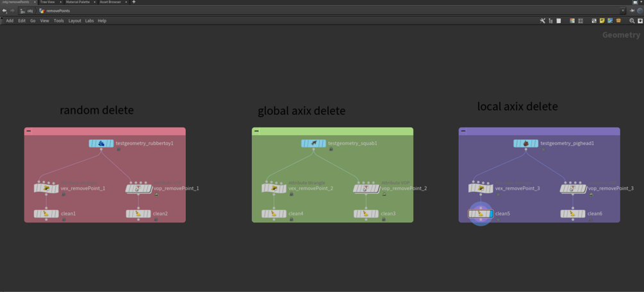Toggle the pane link ring icon
The height and width of the screenshot is (292, 644).
pos(640,11)
